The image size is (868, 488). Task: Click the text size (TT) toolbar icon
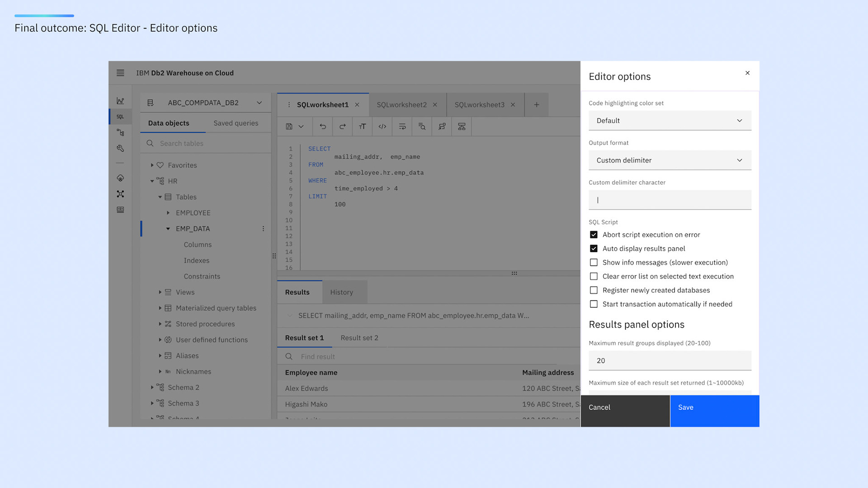tap(362, 127)
